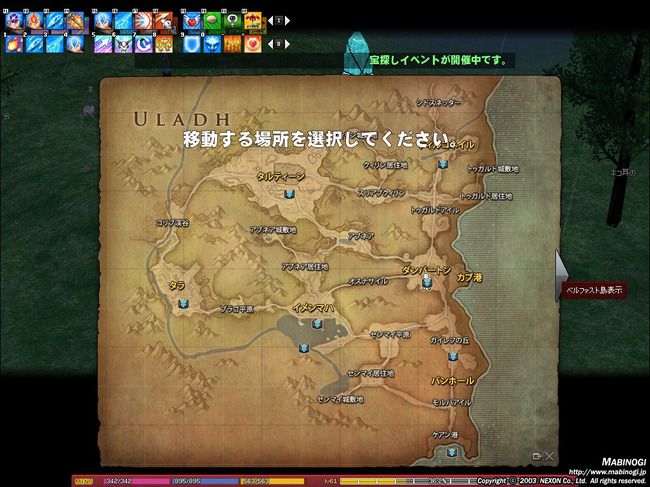Click the モルバアイル map label
The width and height of the screenshot is (650, 487).
click(x=451, y=402)
